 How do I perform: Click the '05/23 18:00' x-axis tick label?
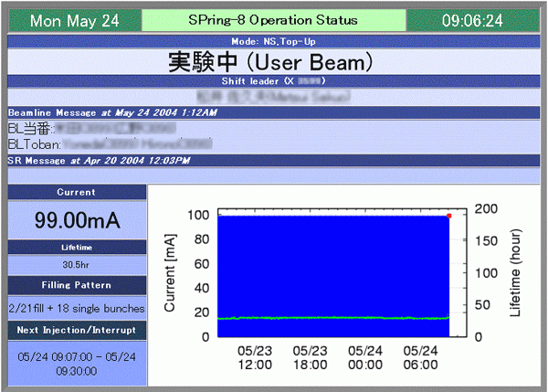coord(310,357)
